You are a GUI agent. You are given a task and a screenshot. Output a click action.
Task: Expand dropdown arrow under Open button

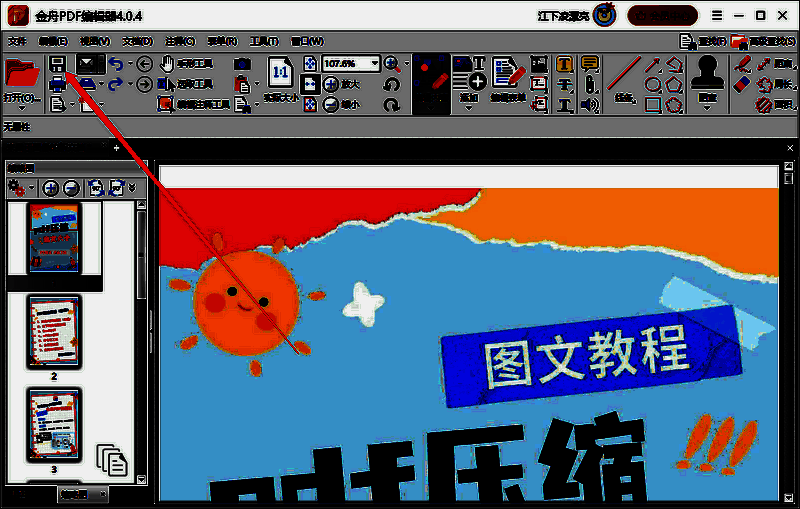click(21, 108)
